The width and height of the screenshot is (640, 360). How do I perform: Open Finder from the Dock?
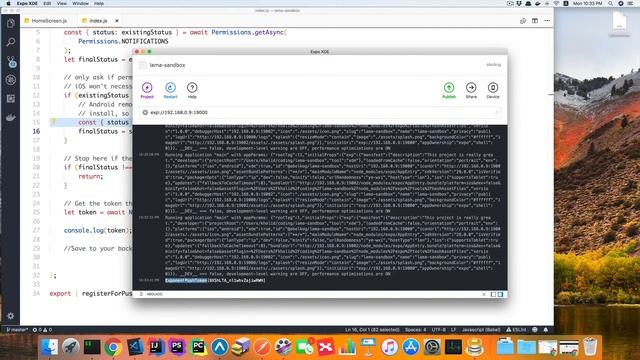(x=50, y=347)
